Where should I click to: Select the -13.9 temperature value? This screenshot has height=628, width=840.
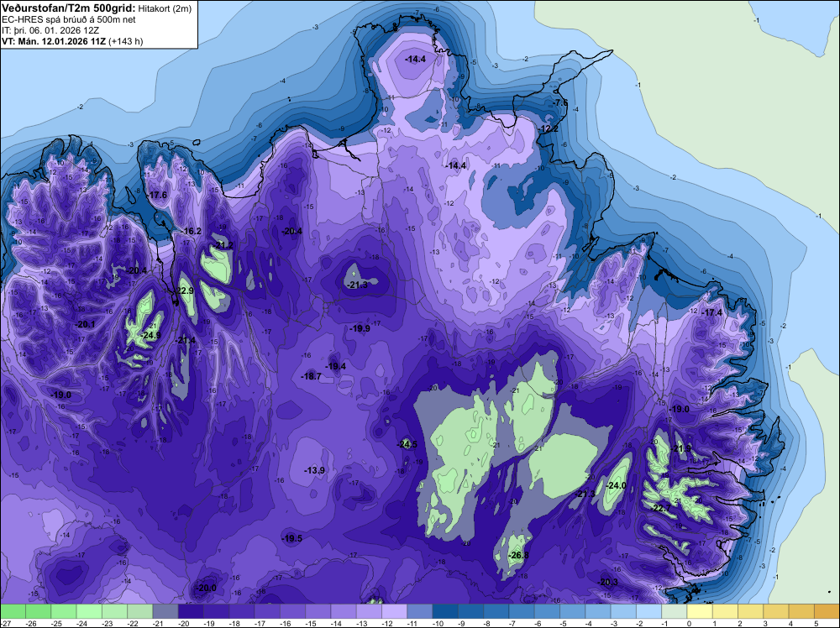pos(314,471)
